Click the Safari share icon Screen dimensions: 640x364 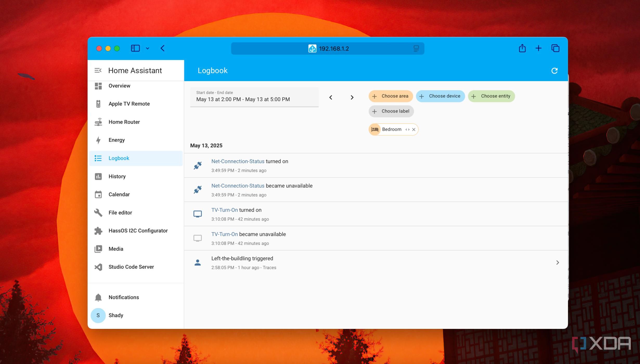[522, 48]
